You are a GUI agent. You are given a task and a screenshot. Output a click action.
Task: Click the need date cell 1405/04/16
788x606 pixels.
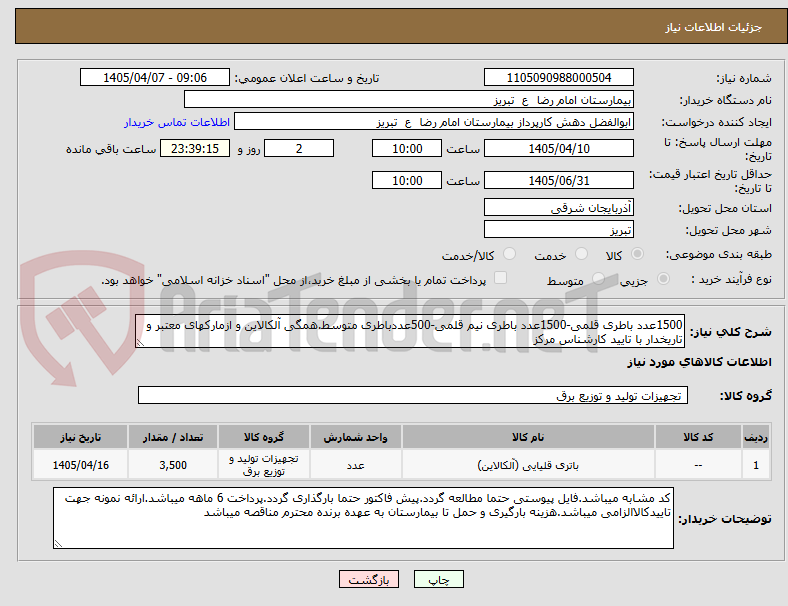[x=80, y=465]
